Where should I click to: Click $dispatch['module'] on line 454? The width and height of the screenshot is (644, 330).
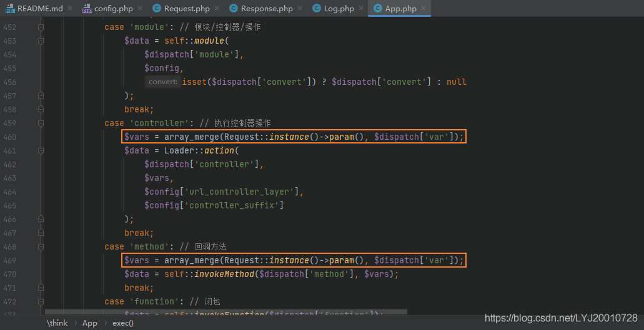191,54
